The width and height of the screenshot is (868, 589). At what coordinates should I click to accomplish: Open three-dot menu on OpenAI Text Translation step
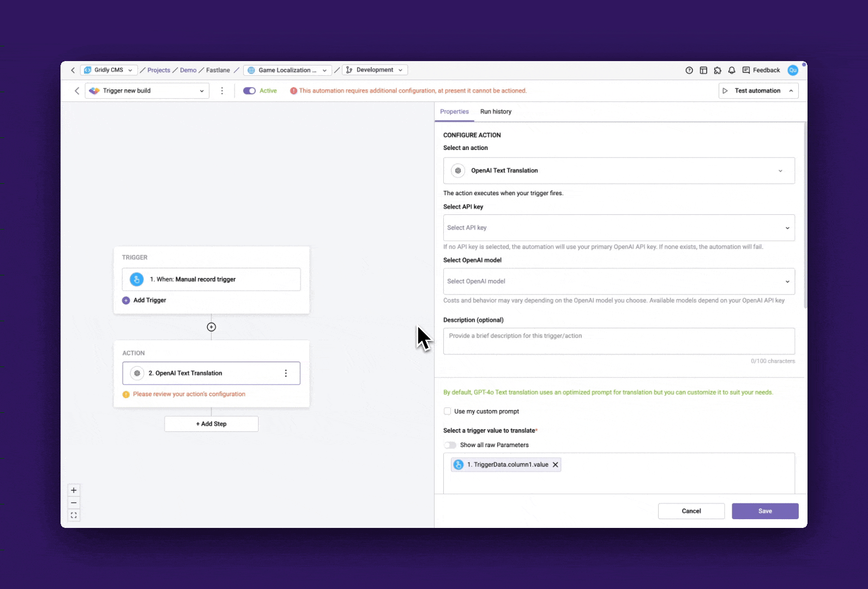point(286,374)
